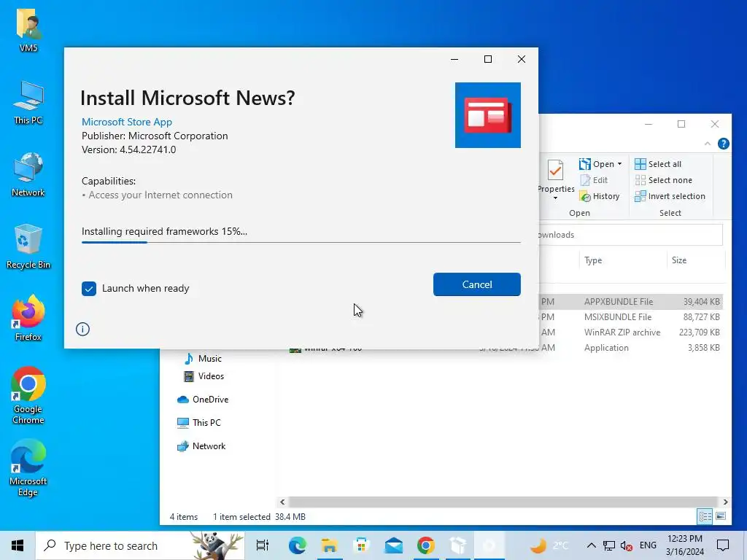
Task: Expand the Open dropdown arrow in ribbon
Action: [619, 164]
